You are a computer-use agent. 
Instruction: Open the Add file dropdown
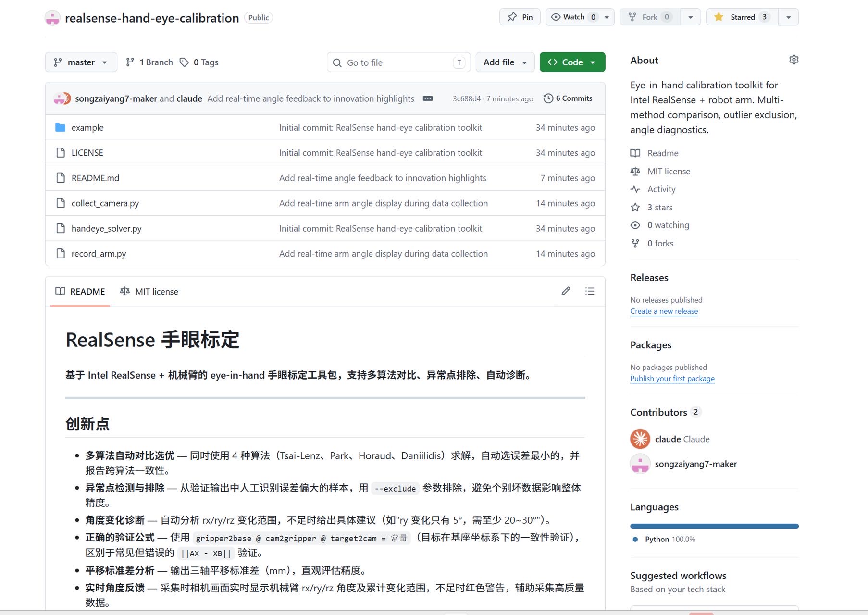(x=505, y=62)
